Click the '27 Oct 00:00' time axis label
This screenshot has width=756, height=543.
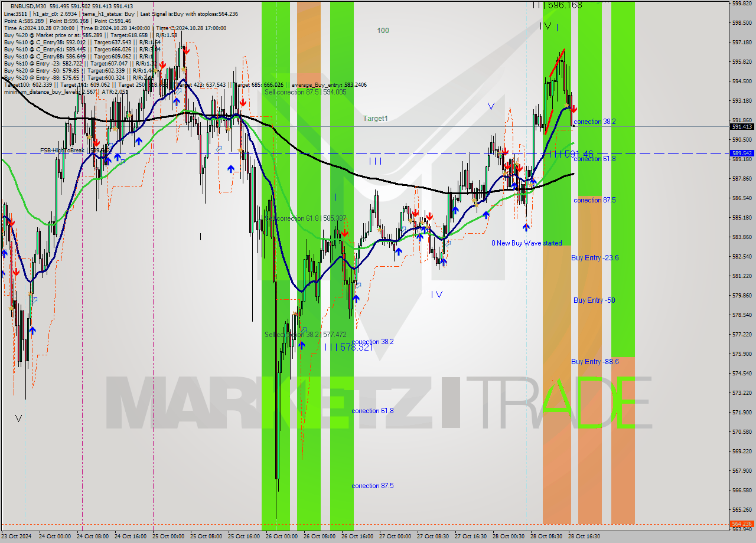coord(395,537)
